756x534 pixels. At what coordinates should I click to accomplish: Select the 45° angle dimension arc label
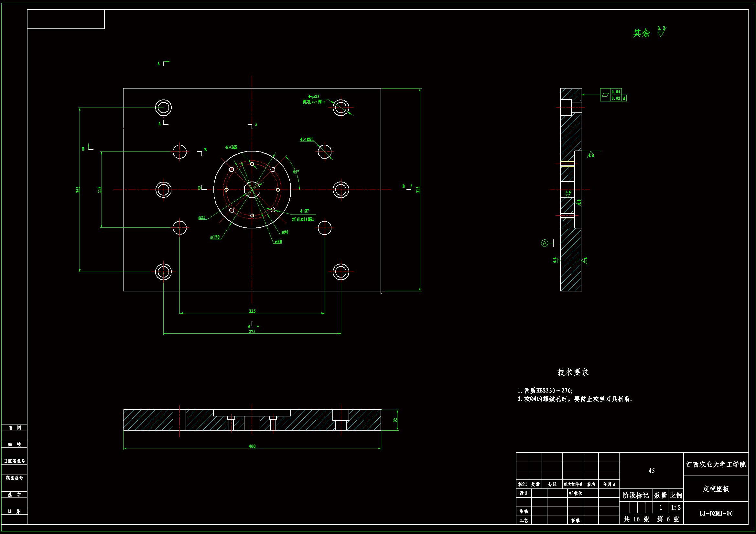(296, 172)
